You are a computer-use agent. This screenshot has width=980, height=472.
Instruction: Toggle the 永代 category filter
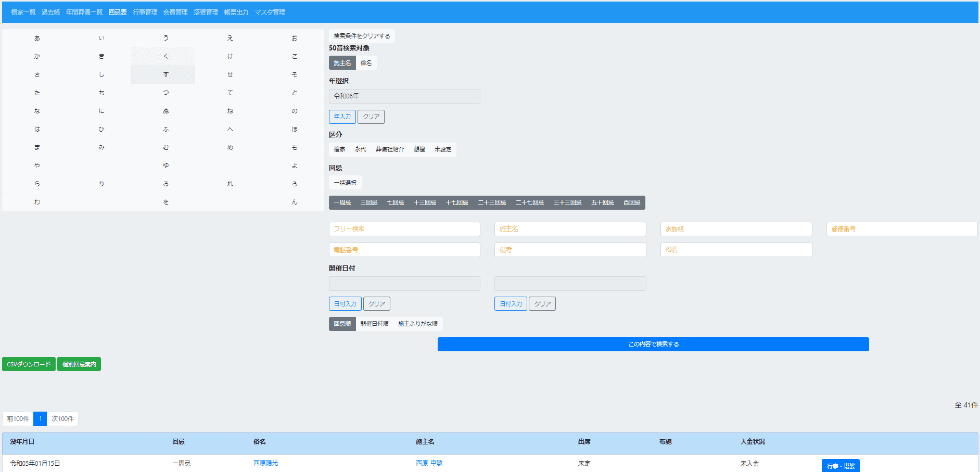pyautogui.click(x=360, y=149)
